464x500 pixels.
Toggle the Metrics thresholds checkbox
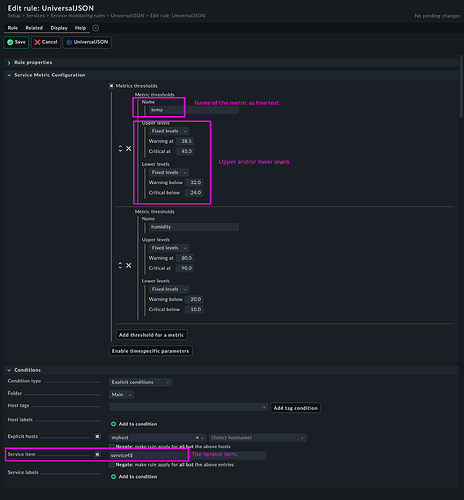point(112,86)
